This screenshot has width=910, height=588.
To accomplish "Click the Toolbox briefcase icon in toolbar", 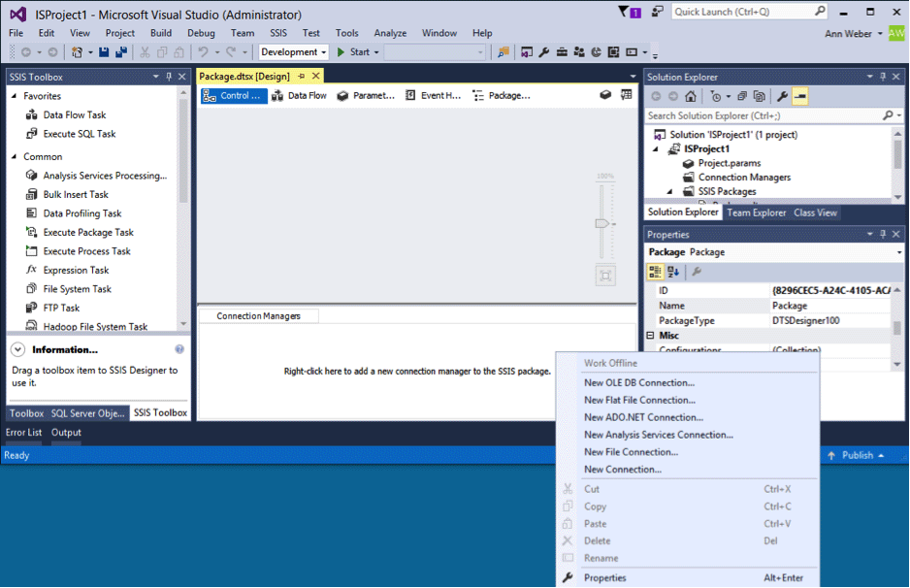I will point(562,52).
